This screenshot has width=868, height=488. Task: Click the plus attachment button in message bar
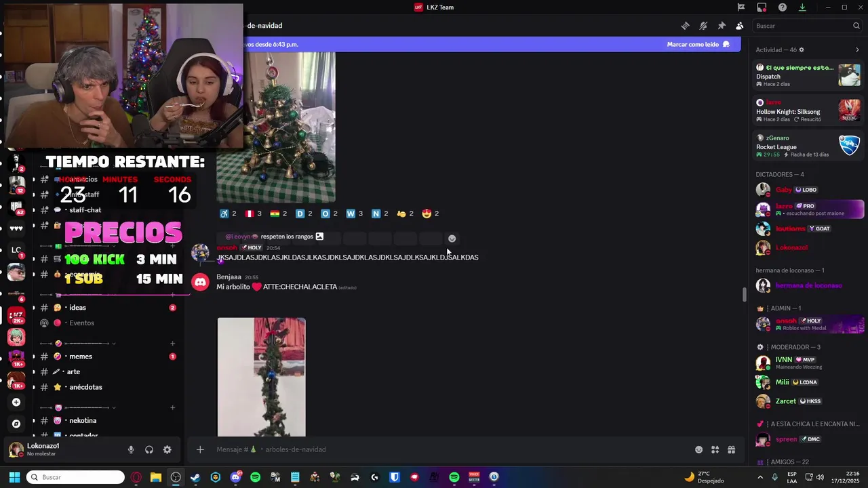(200, 449)
